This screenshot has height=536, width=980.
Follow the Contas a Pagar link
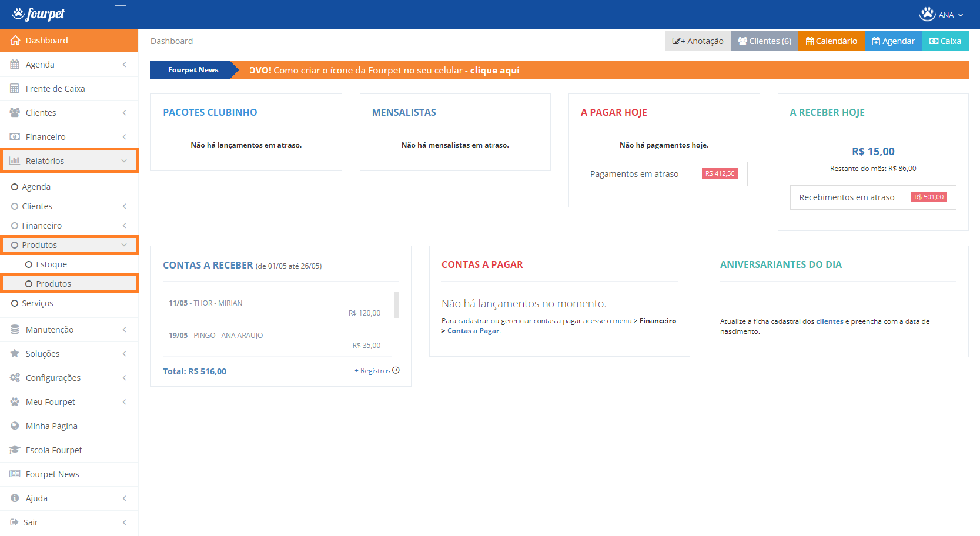(473, 331)
